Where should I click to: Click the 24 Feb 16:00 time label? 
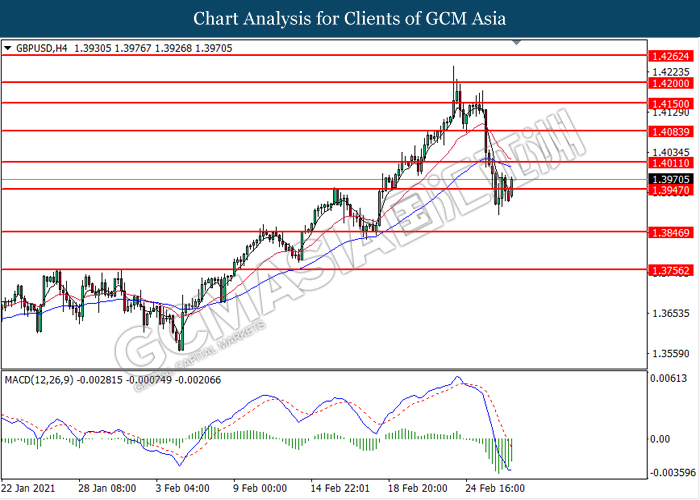click(x=495, y=488)
